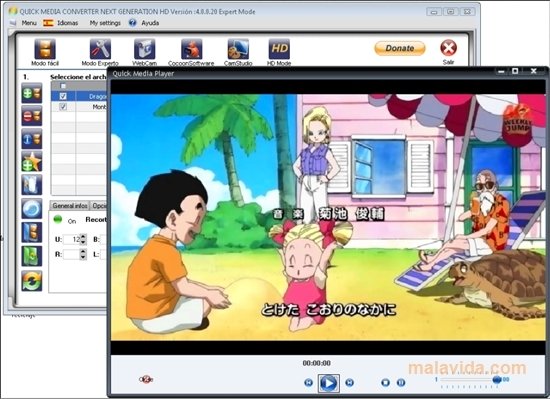The height and width of the screenshot is (399, 550).
Task: Uncheck the Mont file row checkbox
Action: (63, 107)
